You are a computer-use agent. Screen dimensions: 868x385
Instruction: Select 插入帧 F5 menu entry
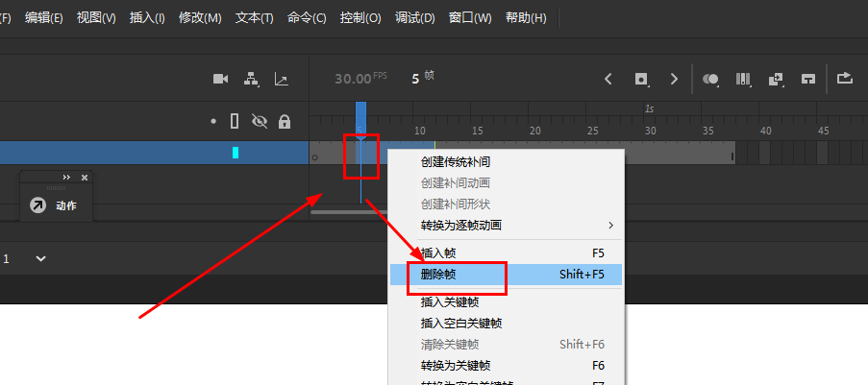click(507, 253)
